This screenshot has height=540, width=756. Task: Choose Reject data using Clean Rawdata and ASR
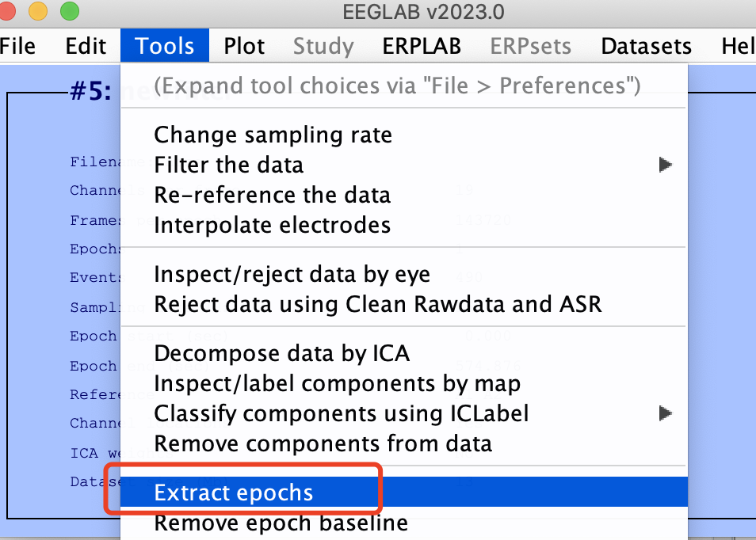pyautogui.click(x=377, y=304)
